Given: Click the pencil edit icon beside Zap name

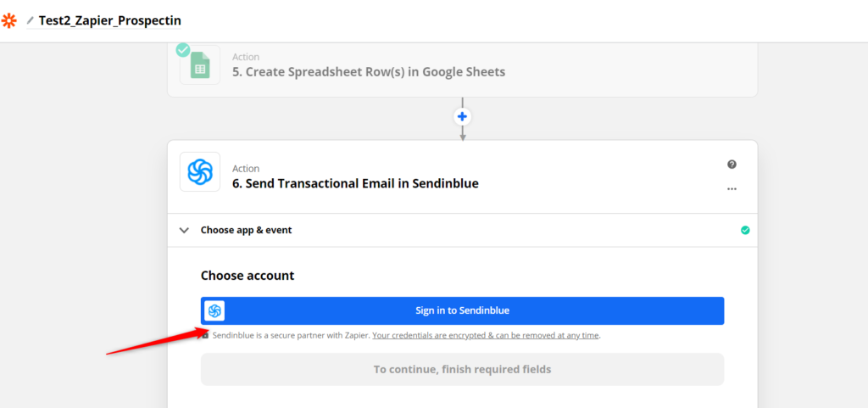Looking at the screenshot, I should tap(31, 21).
